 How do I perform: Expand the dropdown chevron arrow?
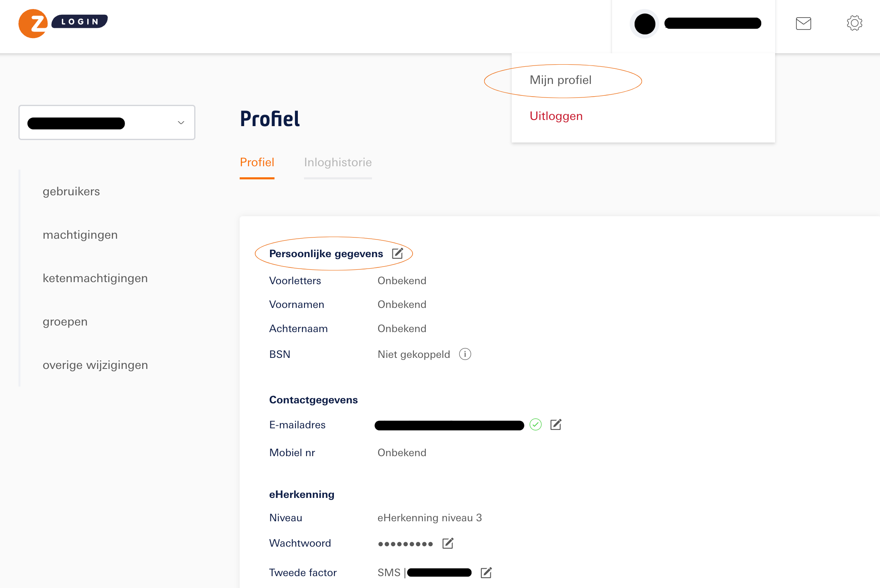pos(181,122)
